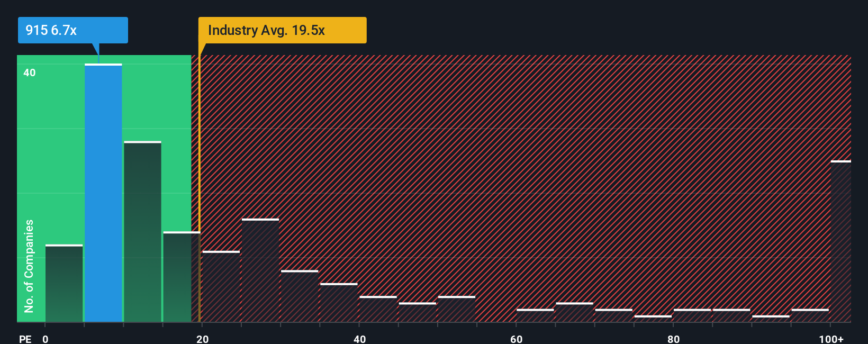Select the 100+ bar at the far right
Image resolution: width=868 pixels, height=344 pixels.
point(841,241)
